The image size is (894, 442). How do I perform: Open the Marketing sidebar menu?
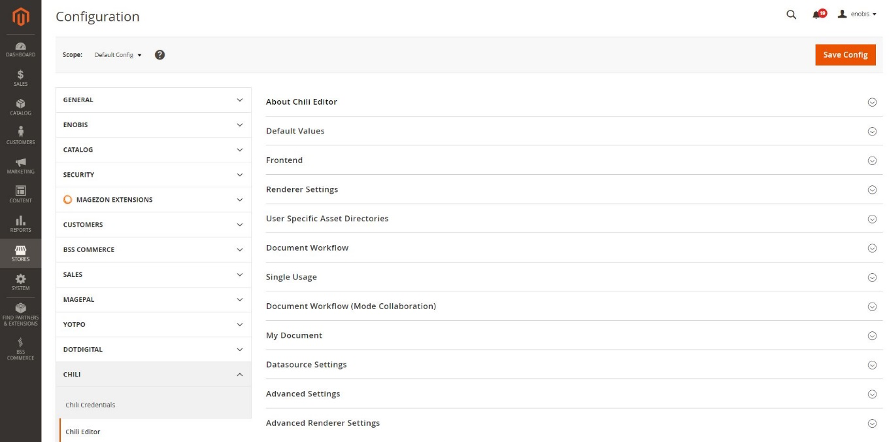[x=21, y=166]
